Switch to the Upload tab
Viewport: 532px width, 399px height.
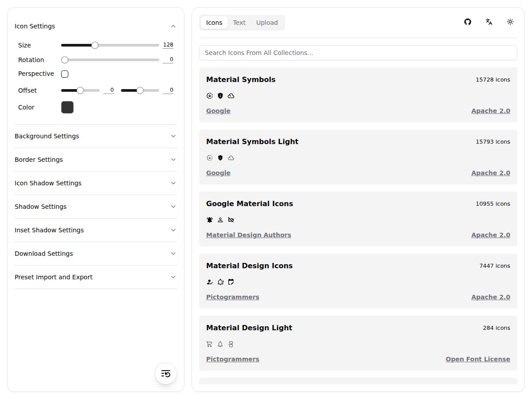click(267, 23)
